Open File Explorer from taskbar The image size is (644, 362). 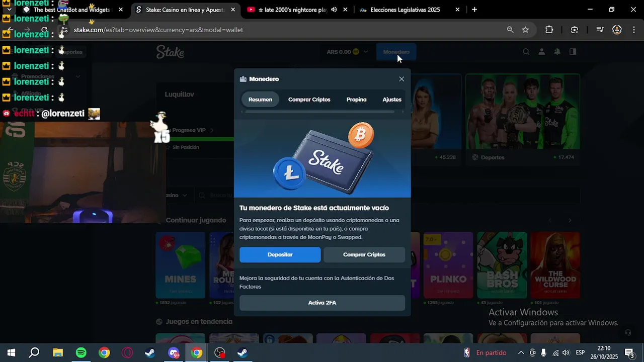pos(57,353)
